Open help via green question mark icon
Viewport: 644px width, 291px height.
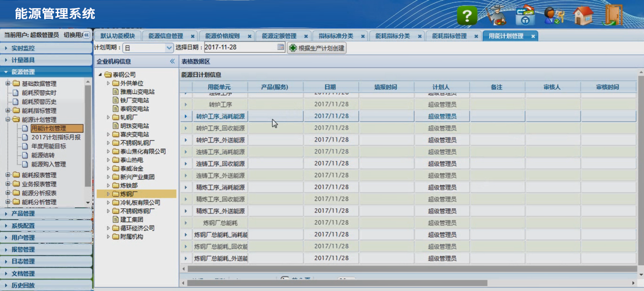tap(467, 16)
